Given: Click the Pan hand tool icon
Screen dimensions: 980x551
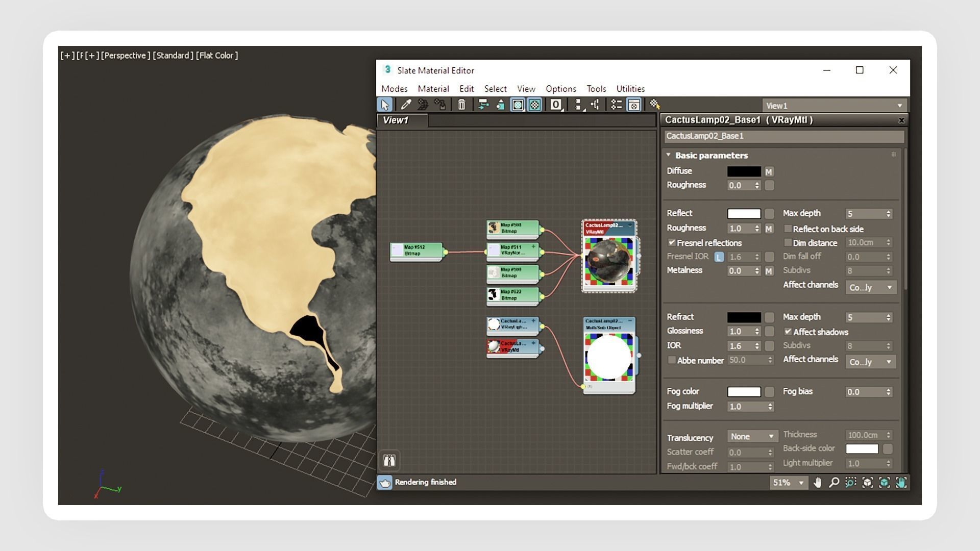Looking at the screenshot, I should [818, 483].
